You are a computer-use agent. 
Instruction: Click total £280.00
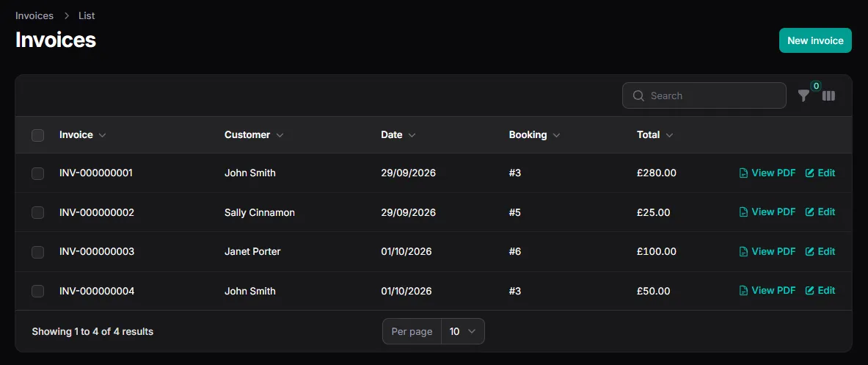[657, 173]
